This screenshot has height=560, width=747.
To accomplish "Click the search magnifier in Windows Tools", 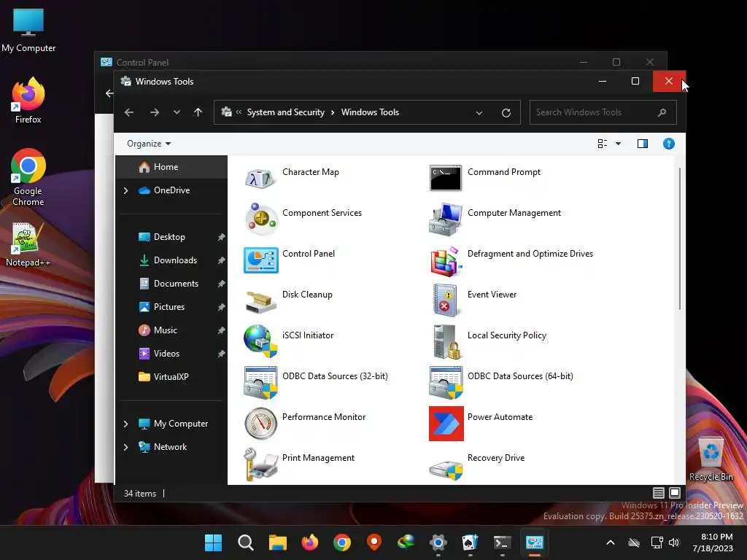I will (662, 112).
